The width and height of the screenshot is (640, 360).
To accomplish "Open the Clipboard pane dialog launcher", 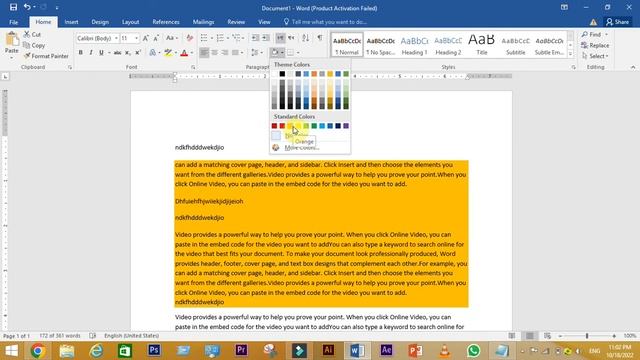I will (x=70, y=67).
